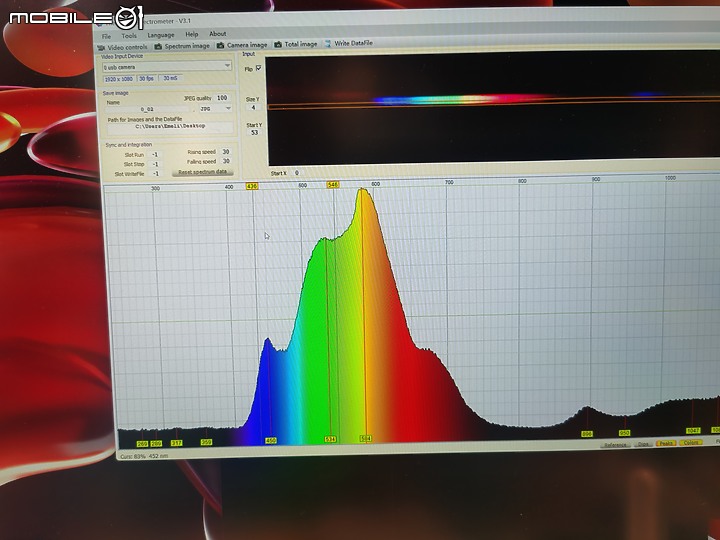Click the Falling speed value field
This screenshot has width=720, height=540.
(226, 162)
